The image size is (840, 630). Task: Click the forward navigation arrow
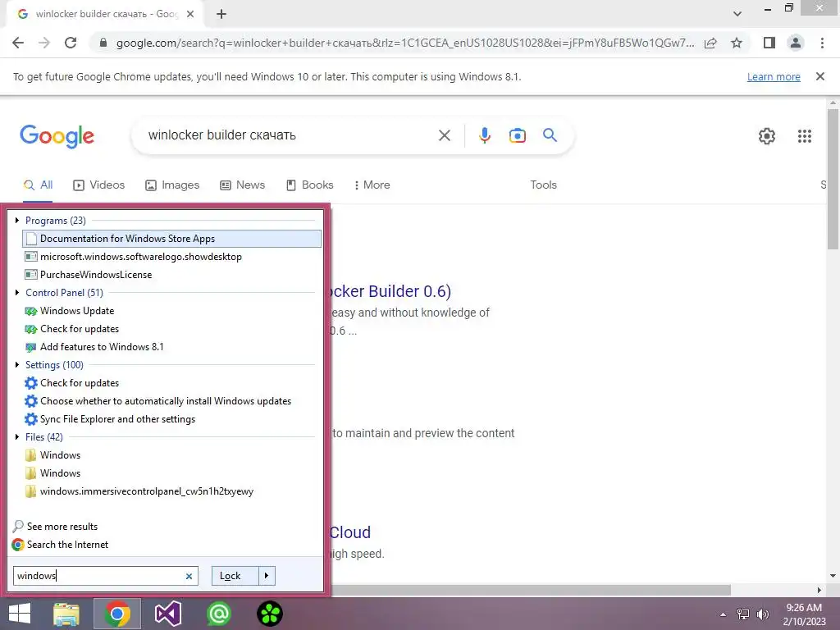pos(44,43)
